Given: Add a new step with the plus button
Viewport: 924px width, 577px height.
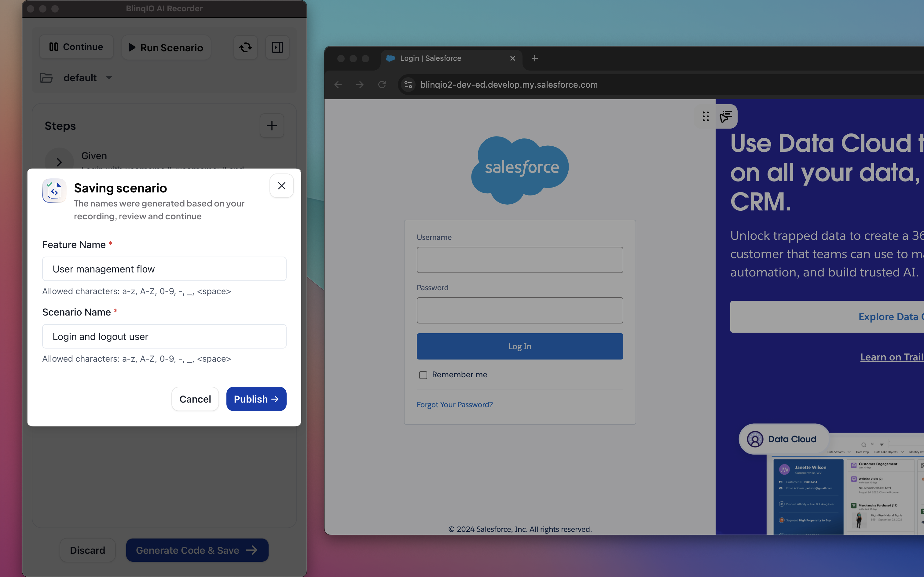Looking at the screenshot, I should pyautogui.click(x=272, y=126).
